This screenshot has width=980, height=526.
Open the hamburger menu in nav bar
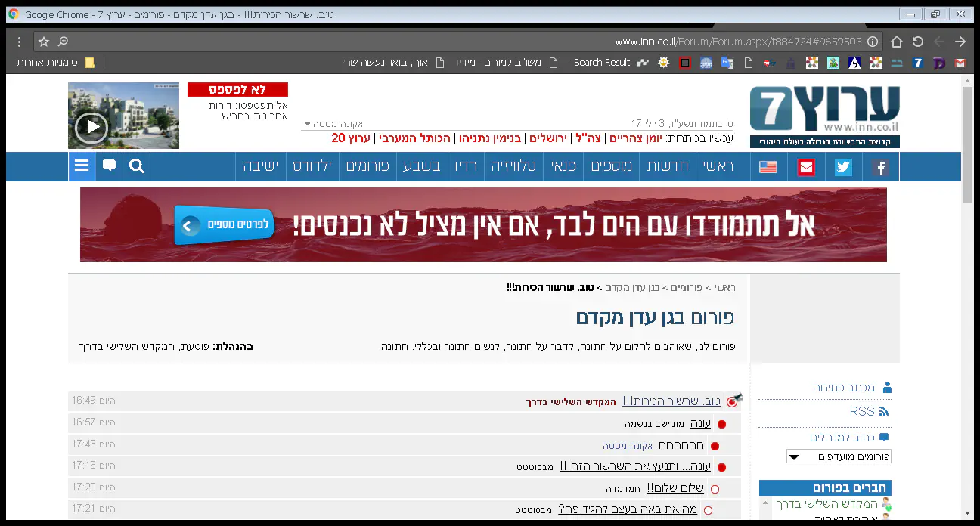point(82,166)
